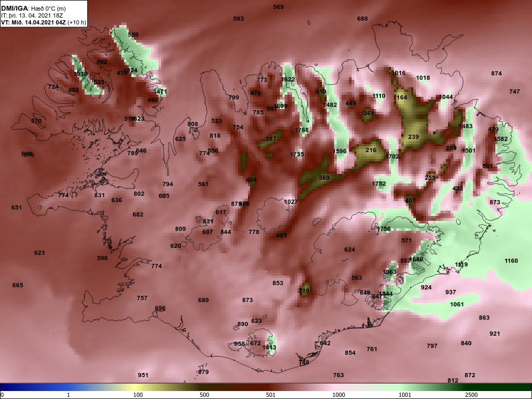This screenshot has height=399, width=532.
Task: Click the 216 value label
Action: click(x=371, y=150)
